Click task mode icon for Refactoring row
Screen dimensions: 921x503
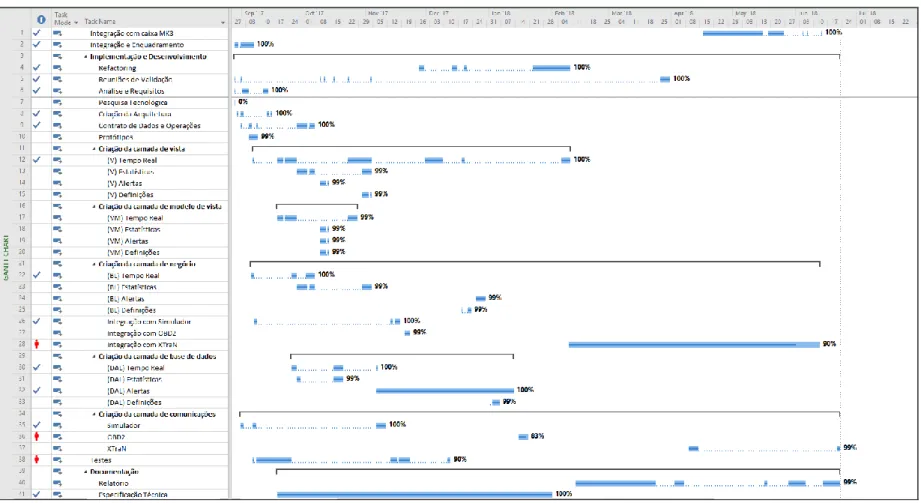[57, 68]
